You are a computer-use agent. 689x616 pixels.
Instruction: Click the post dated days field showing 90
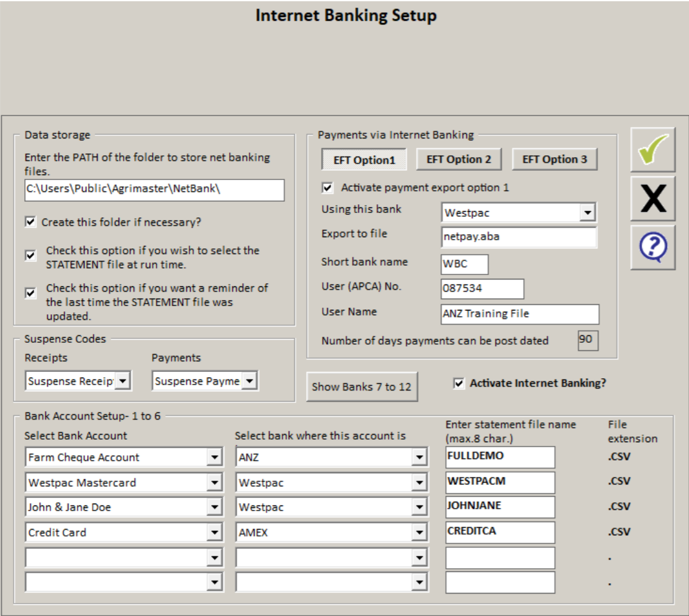point(588,340)
